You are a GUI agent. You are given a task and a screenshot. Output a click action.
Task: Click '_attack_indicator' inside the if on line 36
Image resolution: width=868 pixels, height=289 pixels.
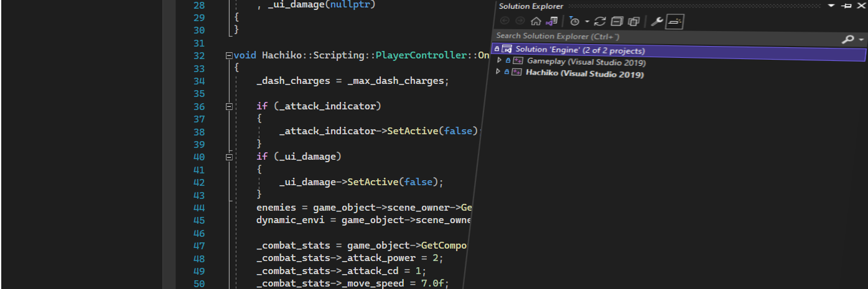pyautogui.click(x=327, y=106)
